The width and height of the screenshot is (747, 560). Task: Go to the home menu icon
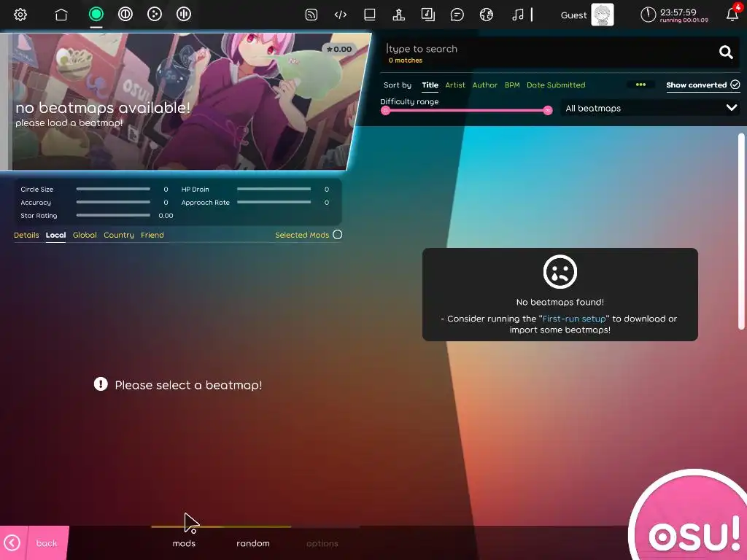tap(61, 15)
